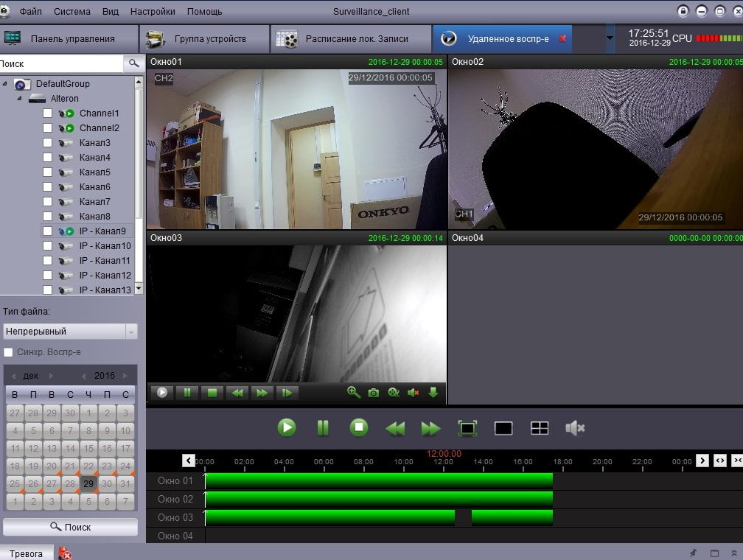Click the search magnifier icon beside Поиск field
This screenshot has width=743, height=560.
click(x=134, y=63)
